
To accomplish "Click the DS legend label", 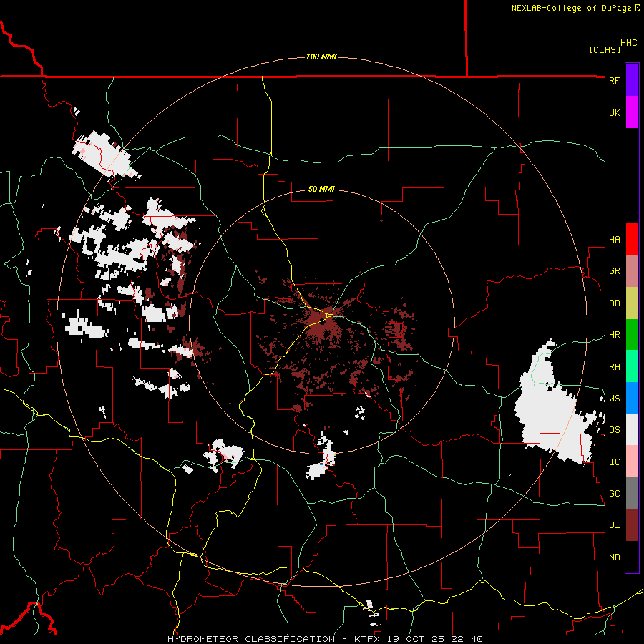I will pos(614,430).
